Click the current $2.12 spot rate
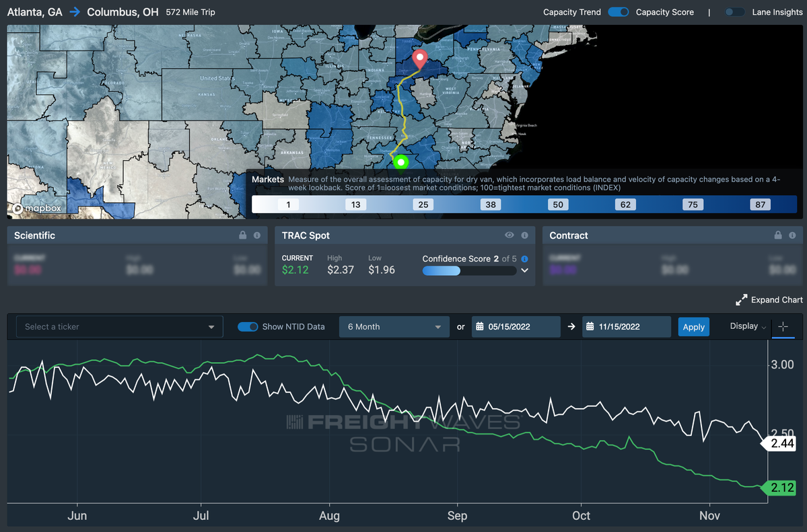This screenshot has height=532, width=807. (x=295, y=270)
